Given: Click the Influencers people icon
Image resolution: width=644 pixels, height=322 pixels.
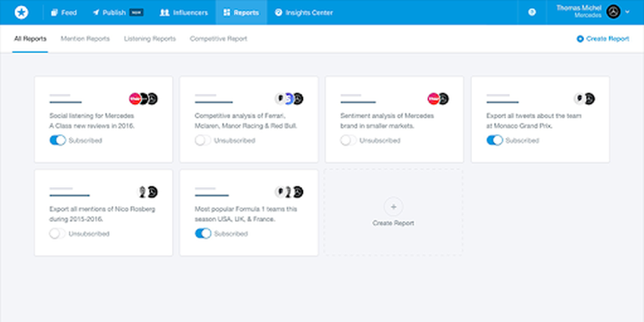Looking at the screenshot, I should click(164, 13).
